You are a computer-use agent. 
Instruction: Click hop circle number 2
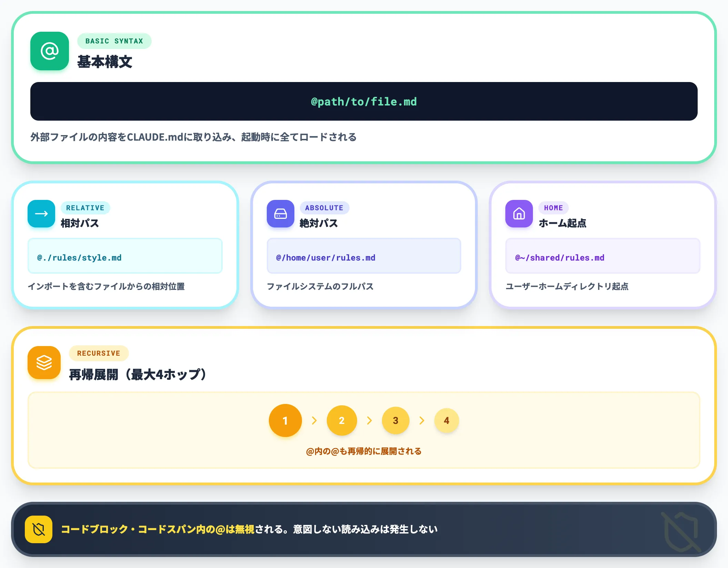tap(342, 420)
